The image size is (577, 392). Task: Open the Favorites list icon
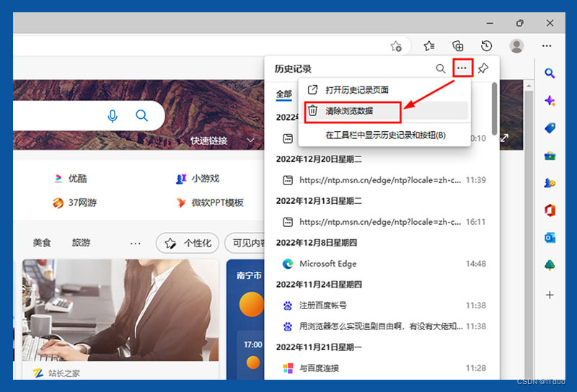click(428, 46)
